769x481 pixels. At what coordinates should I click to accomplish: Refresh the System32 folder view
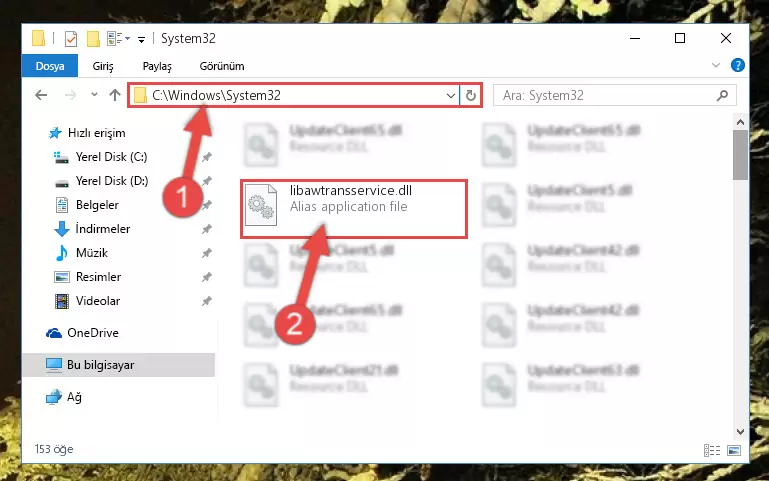pyautogui.click(x=471, y=95)
